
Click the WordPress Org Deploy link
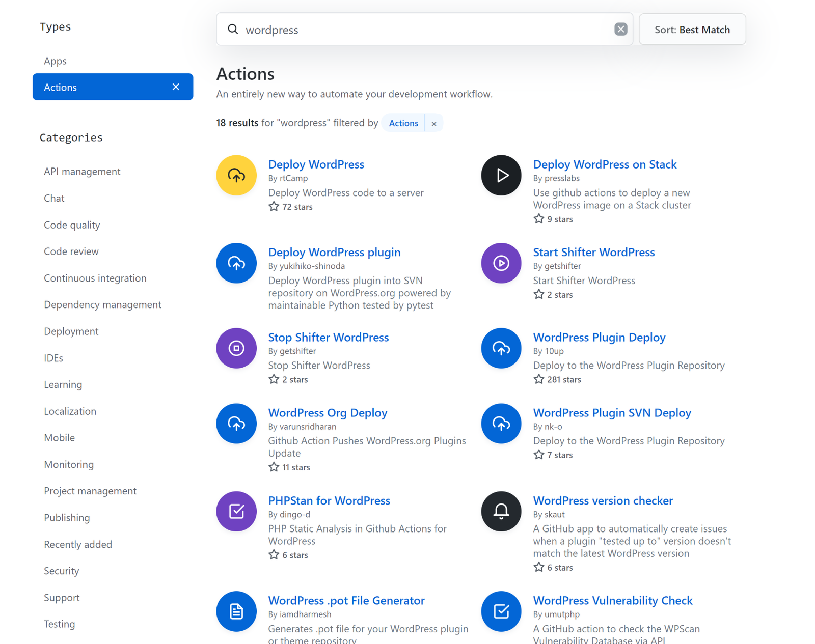tap(328, 413)
